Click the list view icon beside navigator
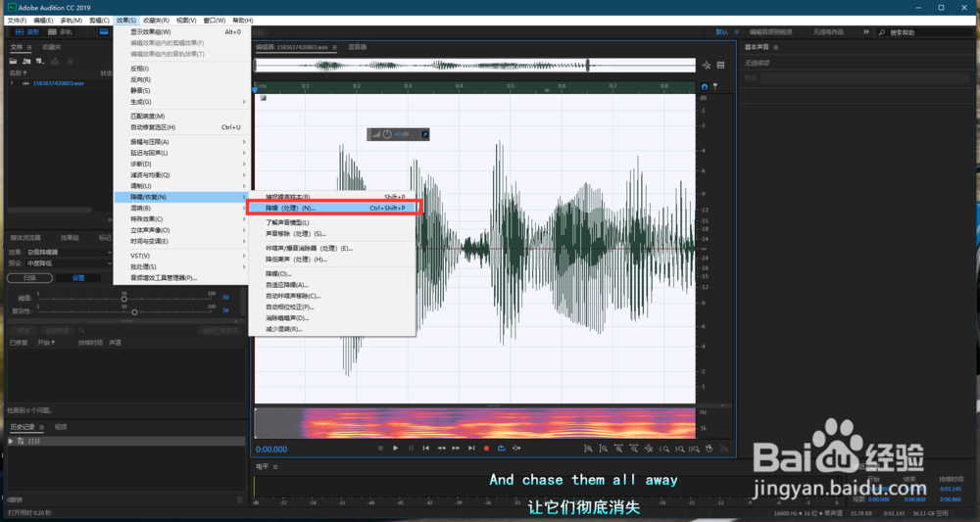The width and height of the screenshot is (980, 522). (720, 65)
